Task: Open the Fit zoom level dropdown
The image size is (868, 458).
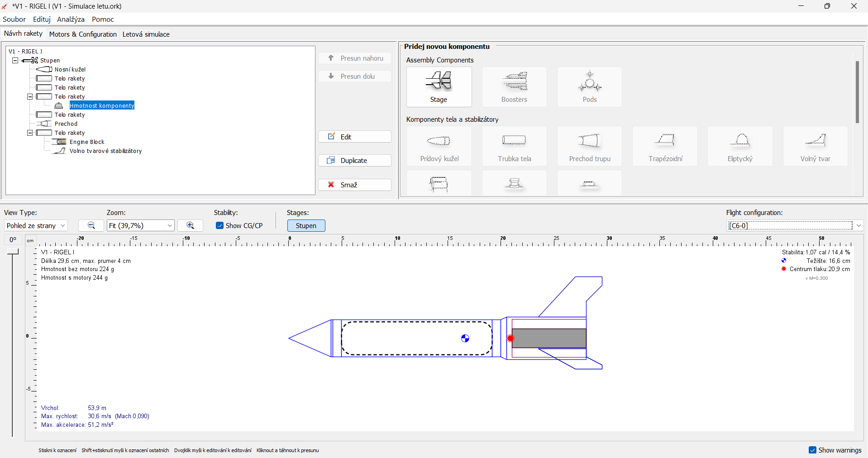Action: pos(140,225)
